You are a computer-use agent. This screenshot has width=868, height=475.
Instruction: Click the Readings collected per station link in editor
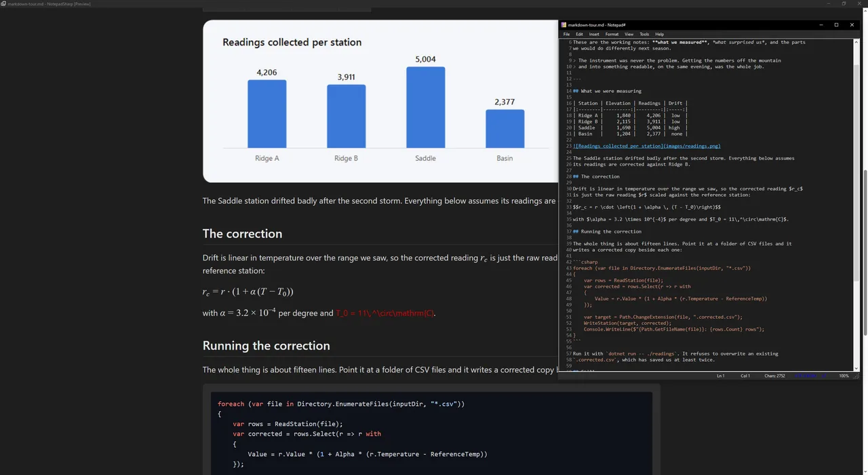click(x=646, y=146)
